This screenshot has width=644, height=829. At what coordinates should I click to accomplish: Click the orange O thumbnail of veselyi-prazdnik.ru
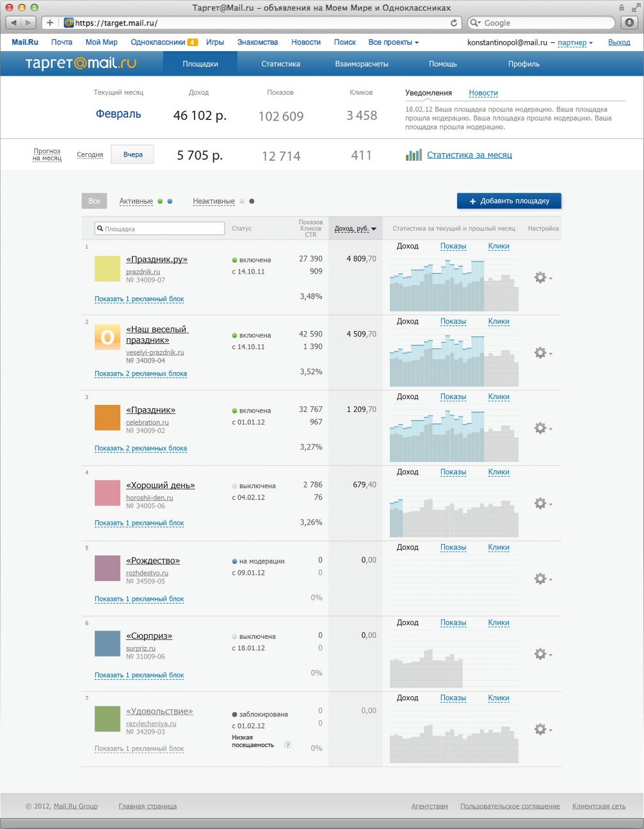(107, 337)
